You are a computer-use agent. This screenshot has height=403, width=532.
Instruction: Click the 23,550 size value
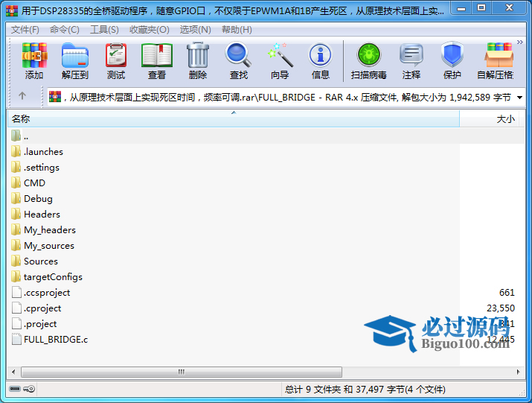point(501,308)
